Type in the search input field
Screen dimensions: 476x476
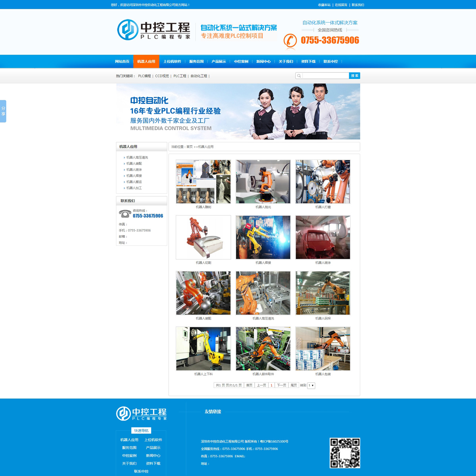[x=325, y=76]
